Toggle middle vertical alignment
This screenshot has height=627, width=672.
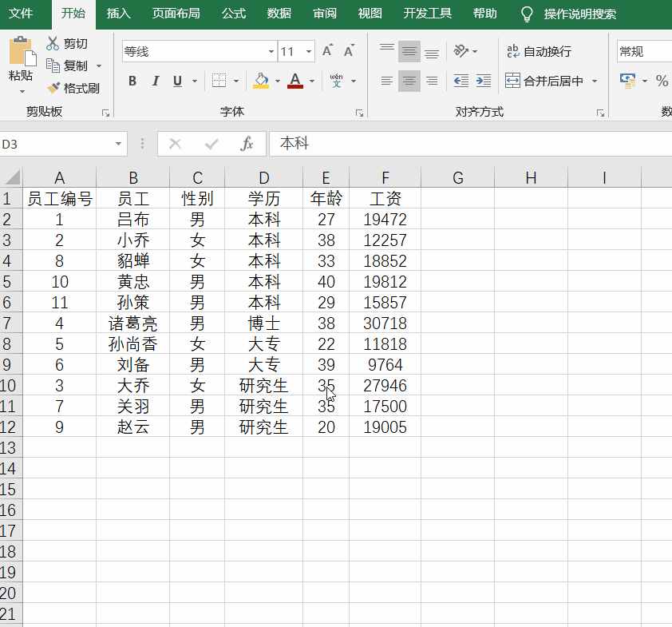409,51
